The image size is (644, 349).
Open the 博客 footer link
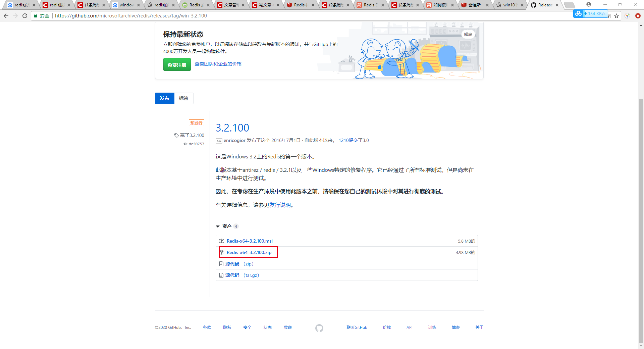click(455, 328)
